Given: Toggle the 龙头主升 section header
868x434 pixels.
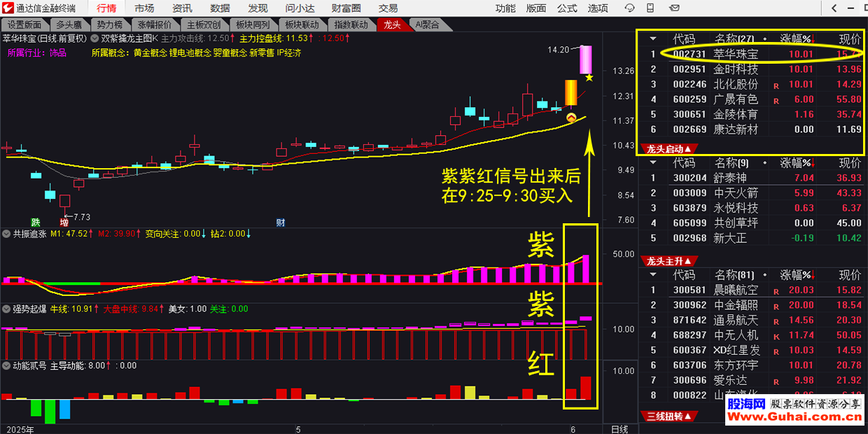Looking at the screenshot, I should point(669,260).
